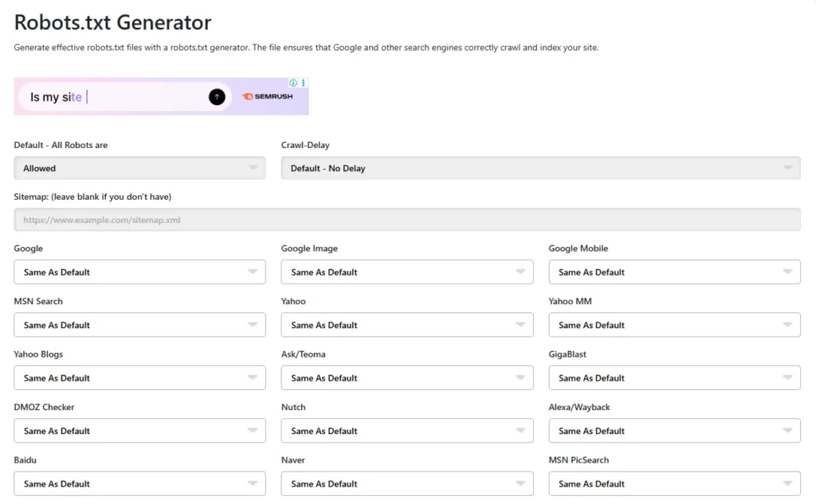The image size is (816, 504).
Task: Open the Yahoo Blogs dropdown
Action: [139, 378]
